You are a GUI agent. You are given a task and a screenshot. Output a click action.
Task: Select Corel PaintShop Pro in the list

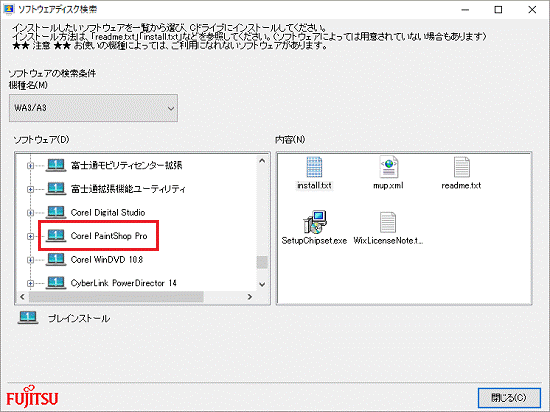pyautogui.click(x=109, y=236)
